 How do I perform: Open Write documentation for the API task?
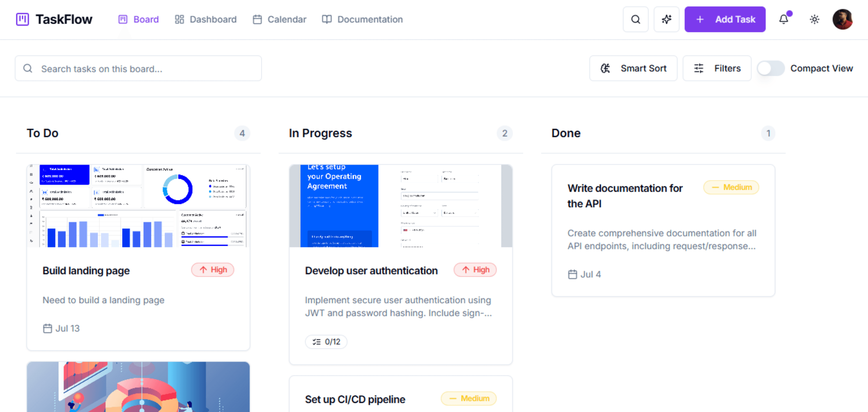pos(625,196)
